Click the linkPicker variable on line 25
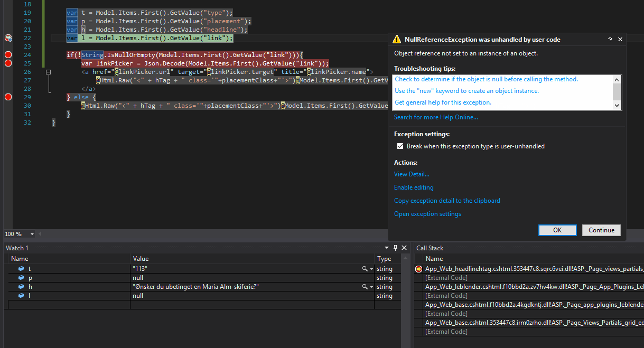The width and height of the screenshot is (644, 348). tap(117, 63)
